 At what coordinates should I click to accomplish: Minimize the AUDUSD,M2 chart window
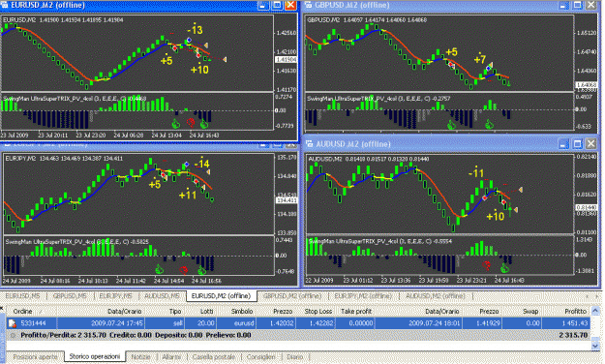(563, 144)
